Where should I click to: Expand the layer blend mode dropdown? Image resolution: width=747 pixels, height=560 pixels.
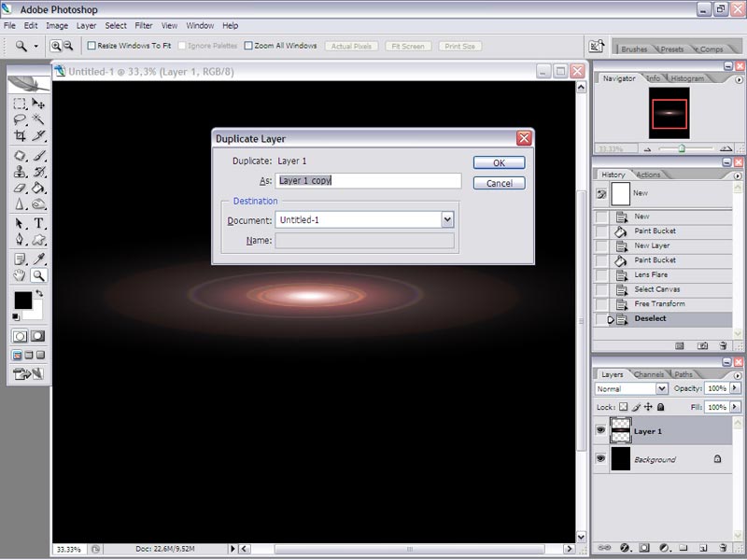point(662,388)
